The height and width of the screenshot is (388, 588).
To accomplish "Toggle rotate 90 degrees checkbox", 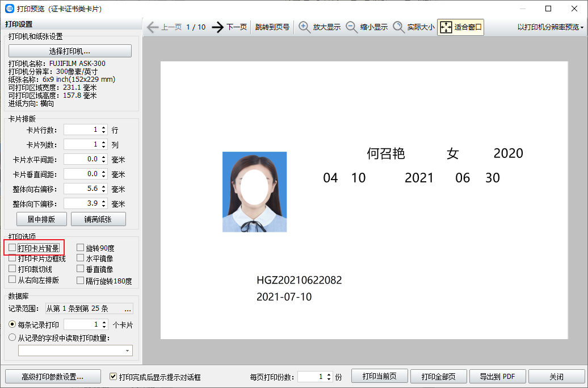I will click(81, 248).
